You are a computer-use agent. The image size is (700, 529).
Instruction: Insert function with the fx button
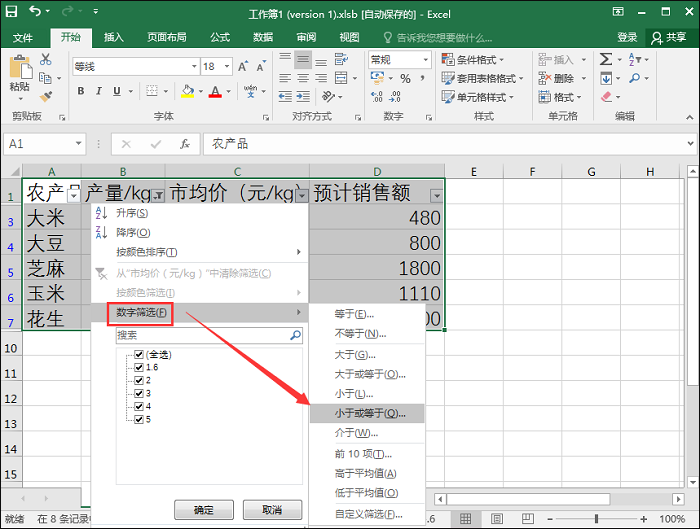[185, 144]
